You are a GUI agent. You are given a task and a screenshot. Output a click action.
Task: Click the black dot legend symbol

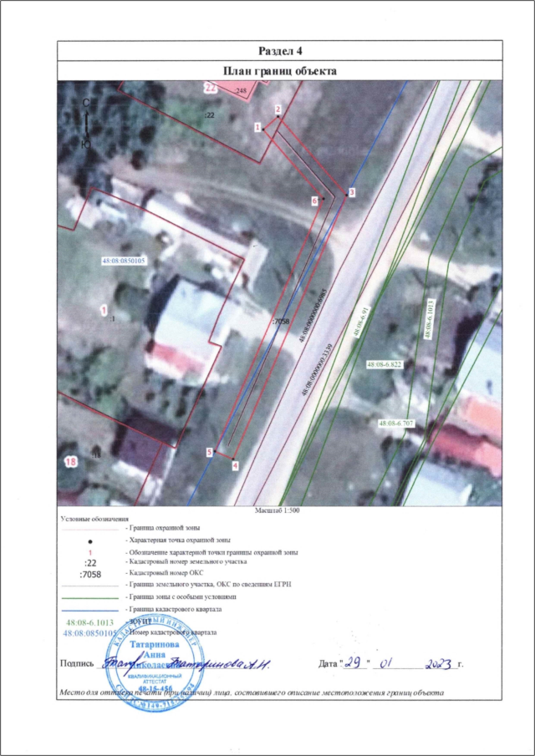(x=89, y=541)
